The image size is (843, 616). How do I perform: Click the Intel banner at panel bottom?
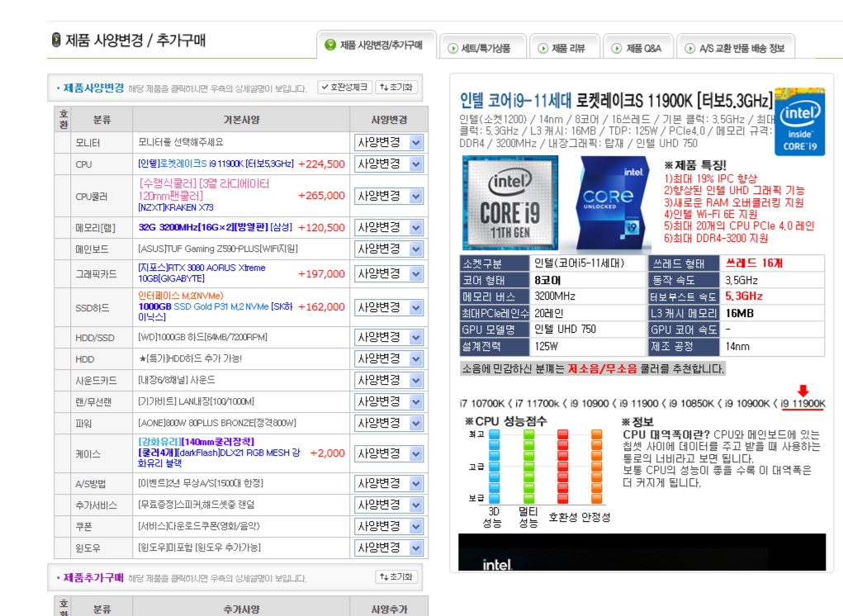point(642,552)
